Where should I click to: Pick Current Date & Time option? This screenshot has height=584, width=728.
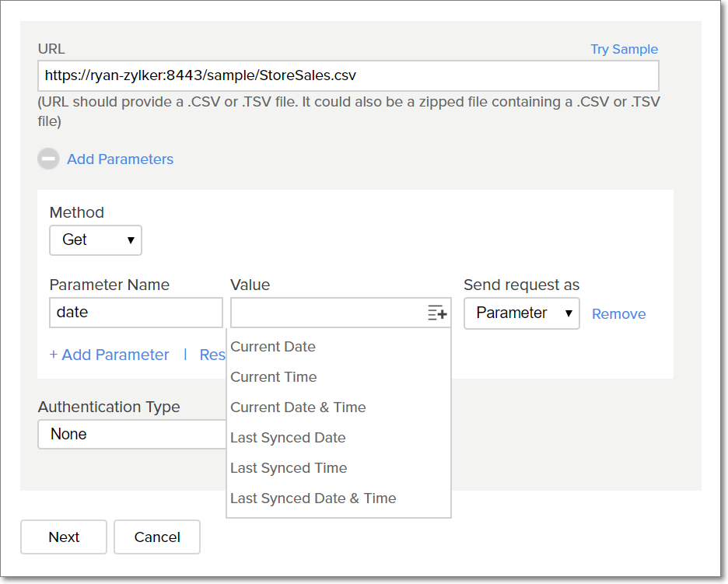[x=298, y=407]
